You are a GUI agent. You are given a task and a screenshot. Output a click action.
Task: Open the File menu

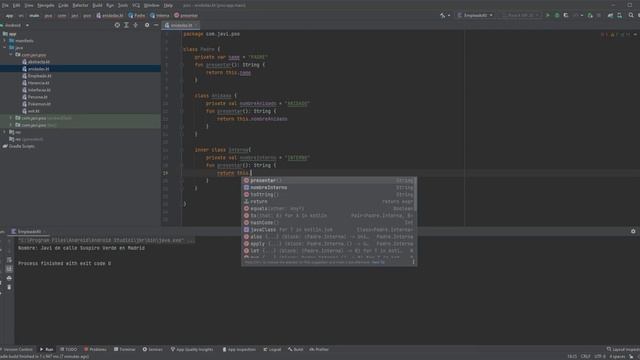[5, 5]
